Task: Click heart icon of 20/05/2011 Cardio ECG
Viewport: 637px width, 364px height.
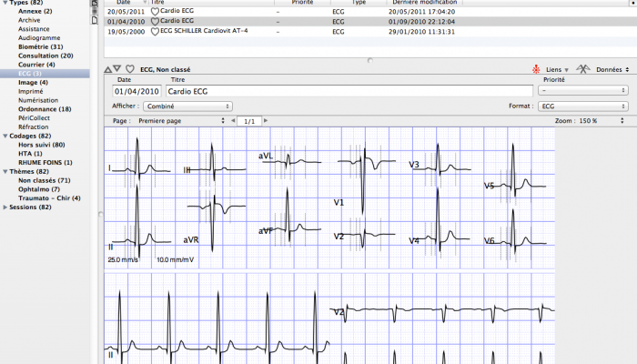Action: pos(155,11)
